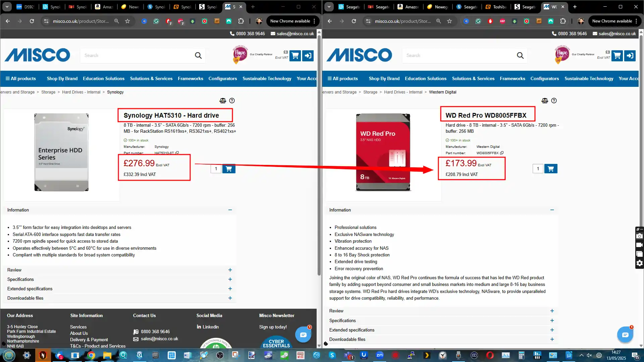Open Delivery & Payment footer link
The width and height of the screenshot is (644, 362).
point(89,340)
